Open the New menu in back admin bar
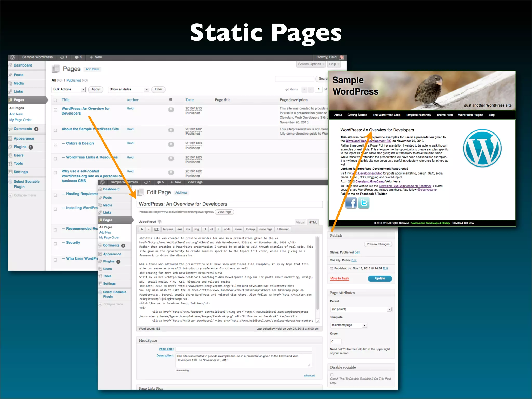This screenshot has height=399, width=532. coord(96,57)
